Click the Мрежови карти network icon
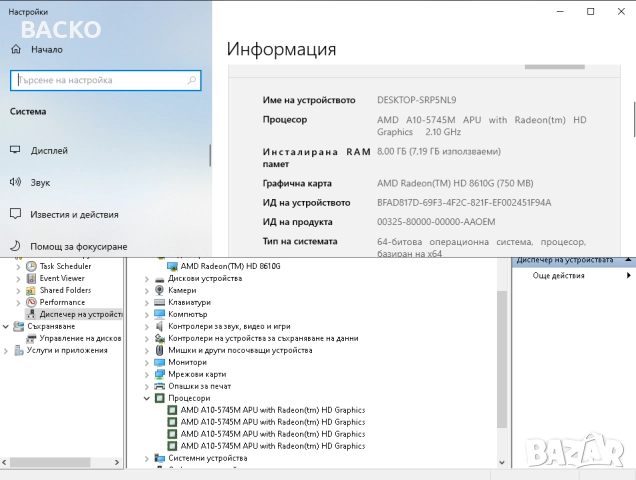The height and width of the screenshot is (480, 636). 160,374
